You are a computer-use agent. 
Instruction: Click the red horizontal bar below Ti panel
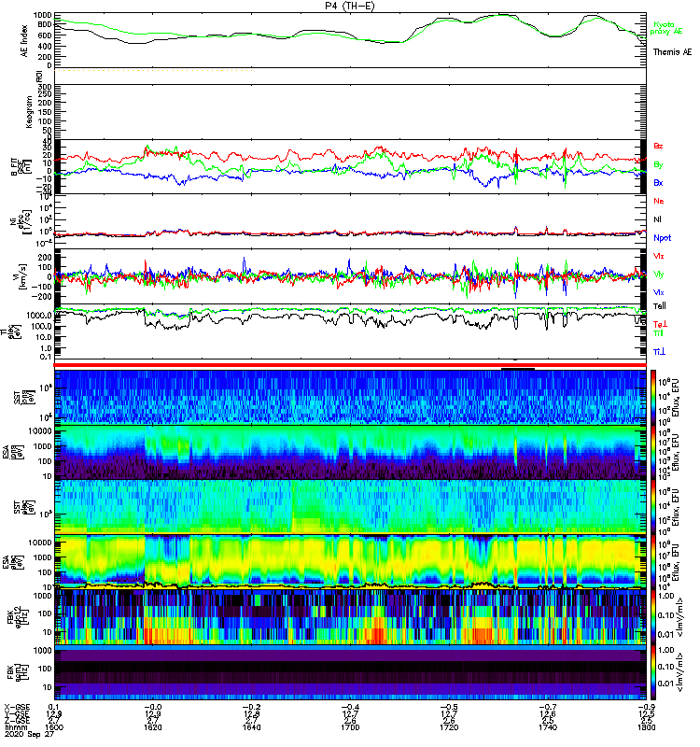tap(350, 365)
